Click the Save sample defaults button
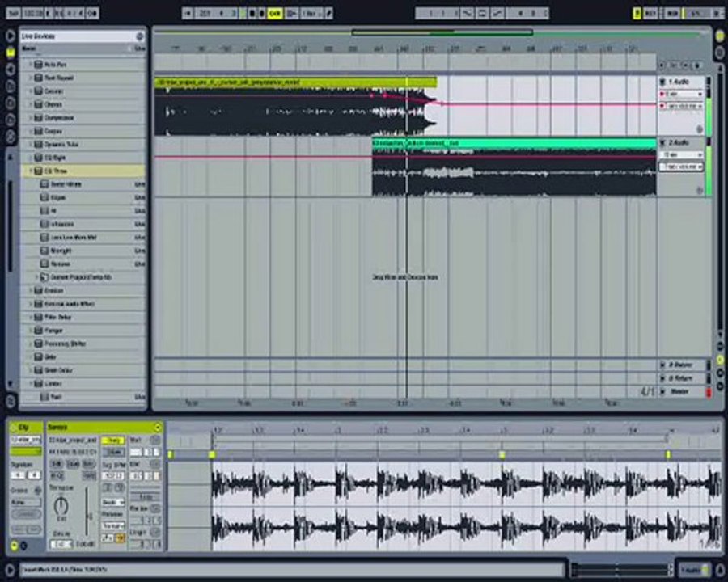The image size is (728, 582). click(74, 464)
